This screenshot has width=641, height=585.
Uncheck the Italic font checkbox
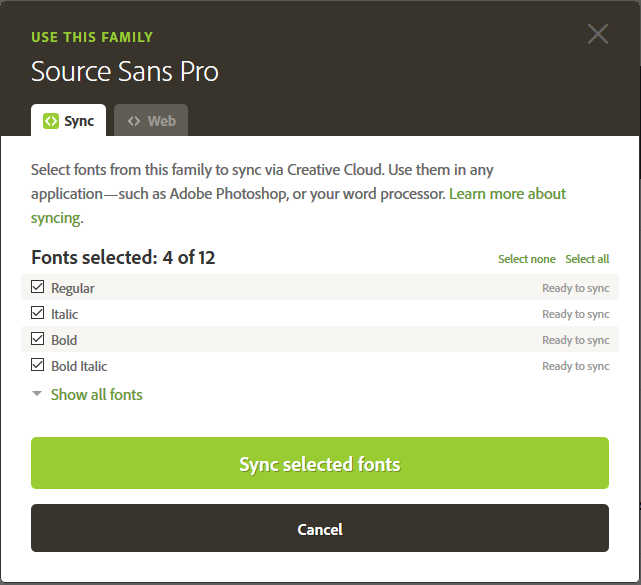point(38,313)
